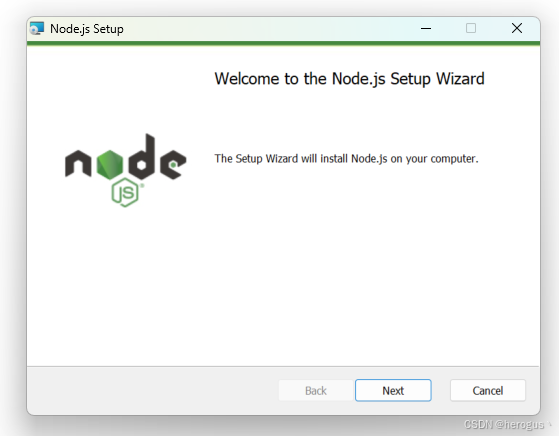Click the letter n in the node logo
This screenshot has height=436, width=559.
click(78, 163)
